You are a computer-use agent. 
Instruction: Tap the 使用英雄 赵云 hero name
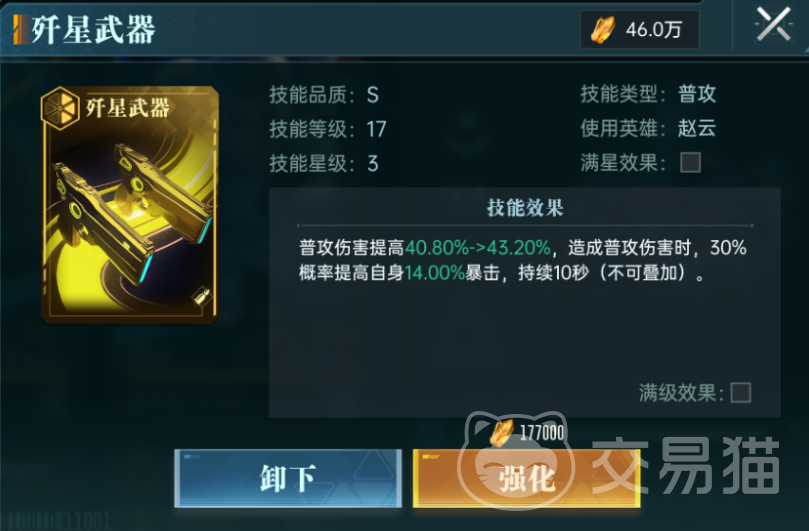click(x=697, y=128)
